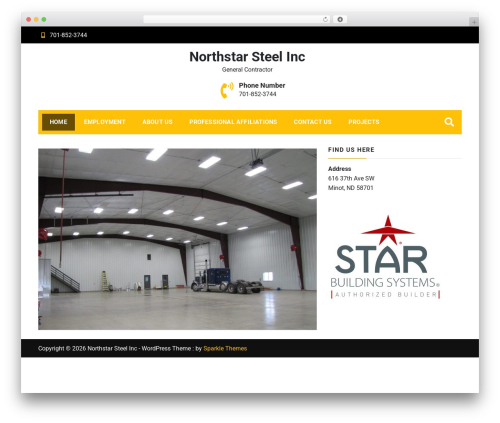Click the 701-852-3744 number in top black bar
The width and height of the screenshot is (500, 423).
coord(68,35)
